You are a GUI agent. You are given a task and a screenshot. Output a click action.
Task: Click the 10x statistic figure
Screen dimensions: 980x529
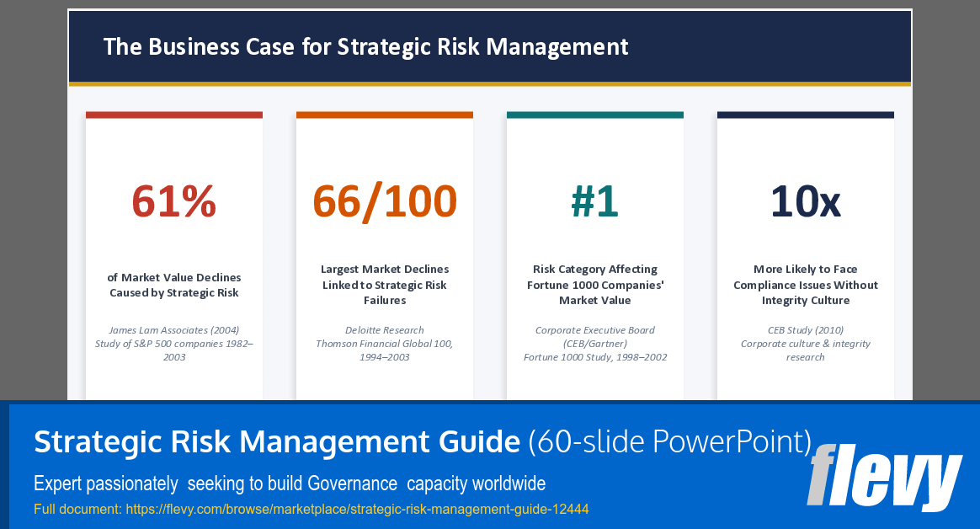pyautogui.click(x=805, y=201)
